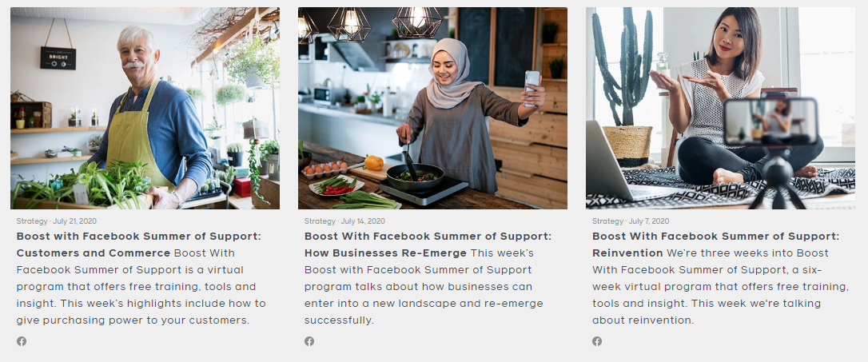Click 'Boost With Facebook Summer of Support:' third card title

pos(716,237)
